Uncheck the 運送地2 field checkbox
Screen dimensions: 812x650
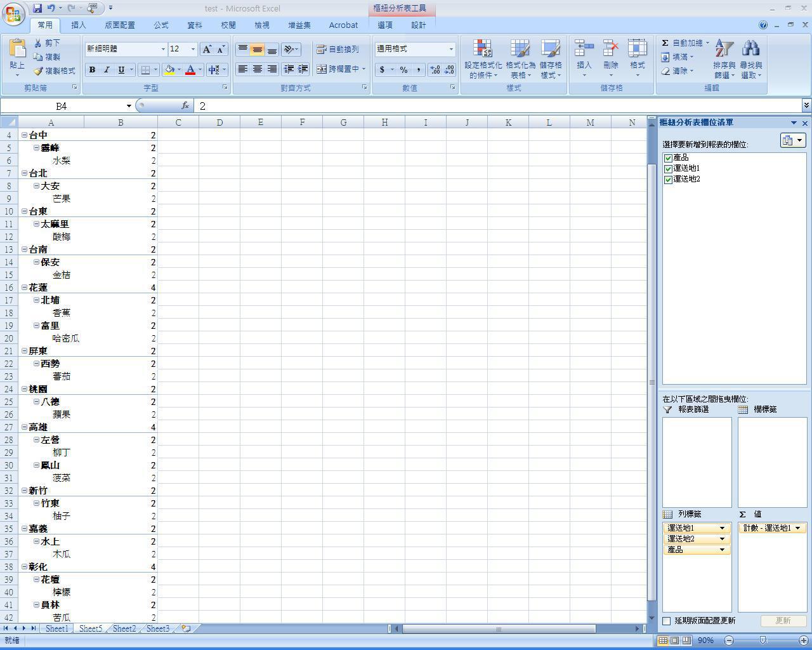[x=668, y=180]
